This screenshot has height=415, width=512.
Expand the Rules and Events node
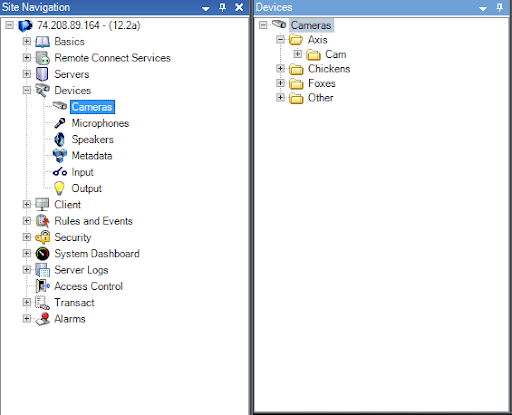coord(27,221)
